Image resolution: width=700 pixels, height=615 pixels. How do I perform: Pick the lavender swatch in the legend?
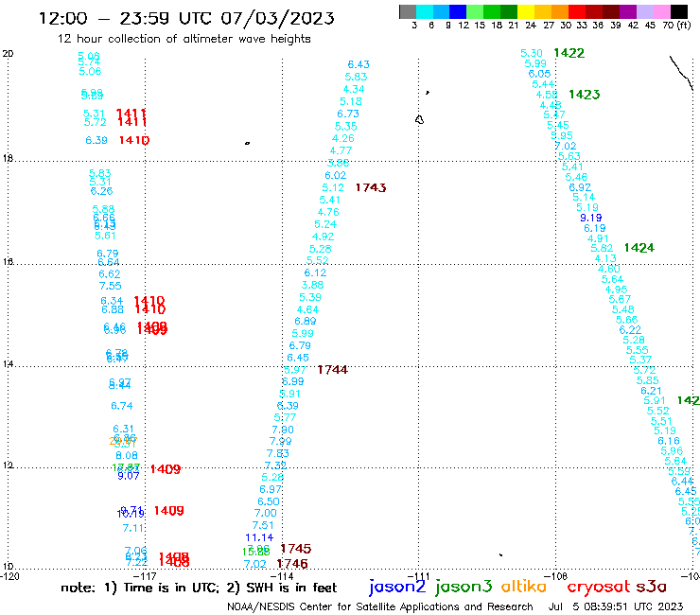(x=644, y=11)
